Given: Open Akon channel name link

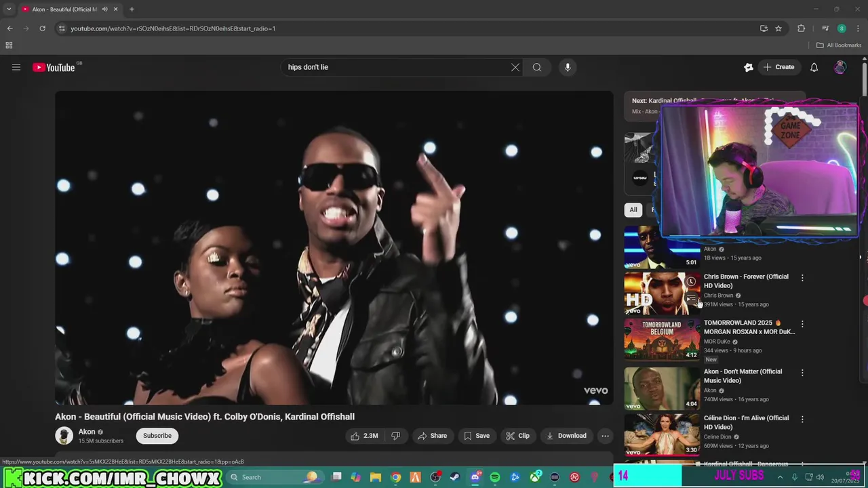Looking at the screenshot, I should [x=87, y=432].
